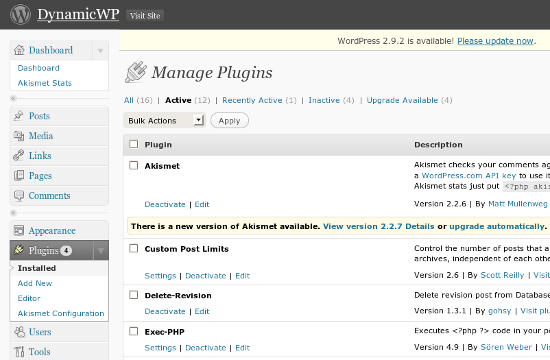The height and width of the screenshot is (360, 550).
Task: Show Upgrade Available plugins filter
Action: [402, 100]
